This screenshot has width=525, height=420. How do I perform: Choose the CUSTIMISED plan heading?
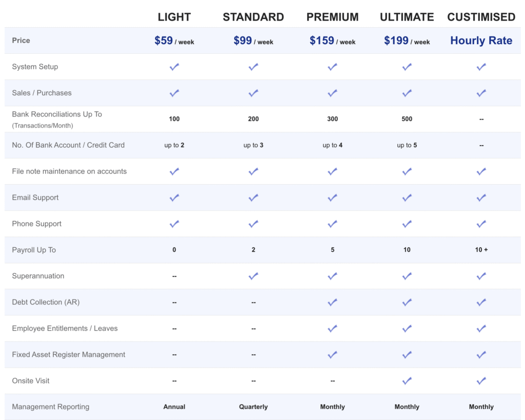click(481, 17)
